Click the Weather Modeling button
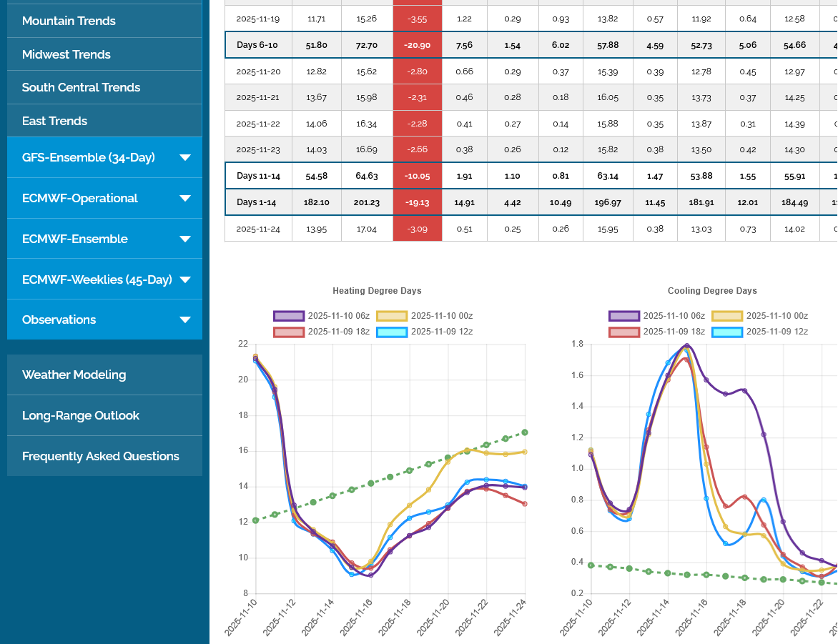 coord(74,375)
